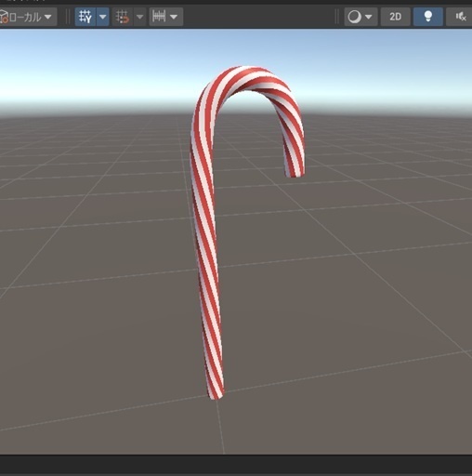Image resolution: width=472 pixels, height=476 pixels.
Task: Open snap increment ruler dropdown
Action: (165, 17)
